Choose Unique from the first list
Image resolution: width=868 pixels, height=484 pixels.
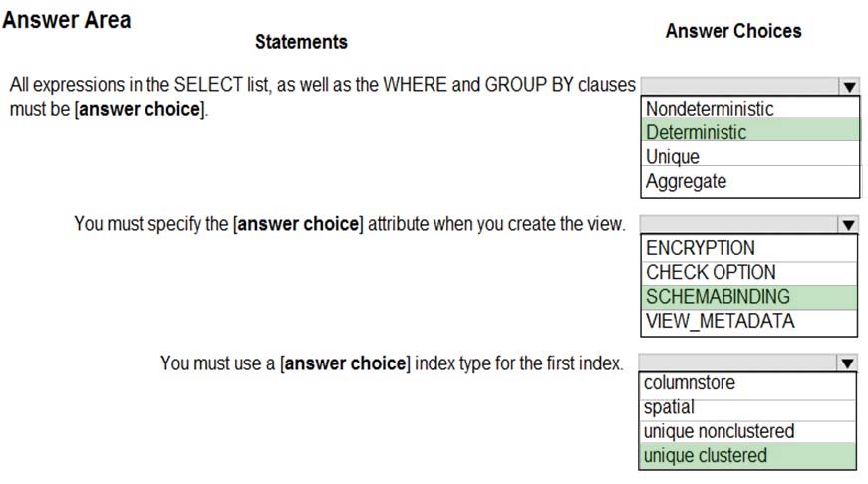[x=750, y=156]
